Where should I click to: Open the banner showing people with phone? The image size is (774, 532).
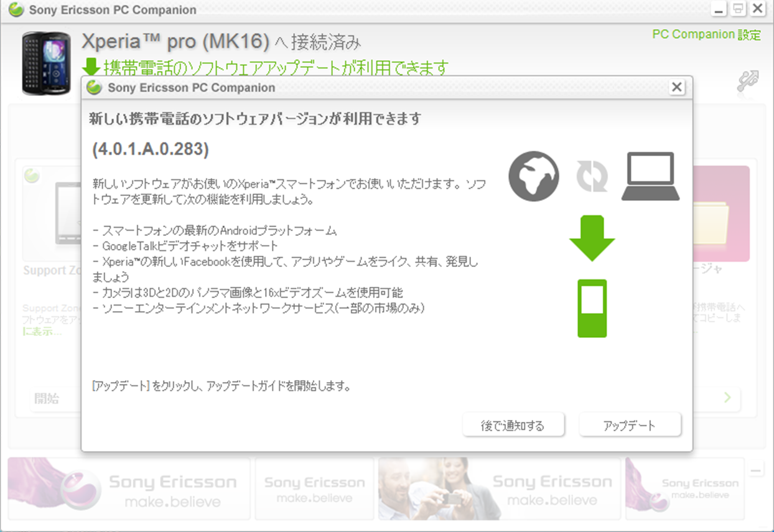pyautogui.click(x=499, y=489)
